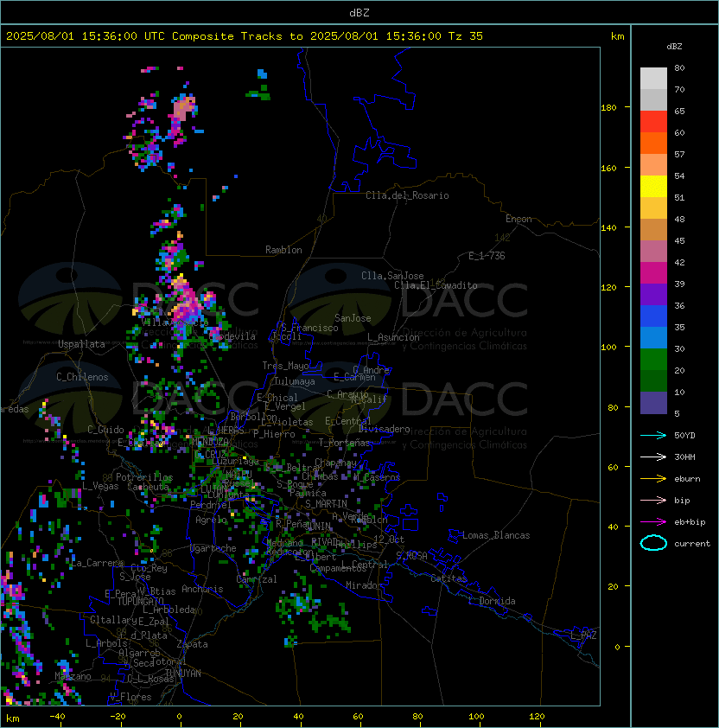The image size is (719, 728).
Task: Click the Ugarteche place label
Action: point(213,548)
